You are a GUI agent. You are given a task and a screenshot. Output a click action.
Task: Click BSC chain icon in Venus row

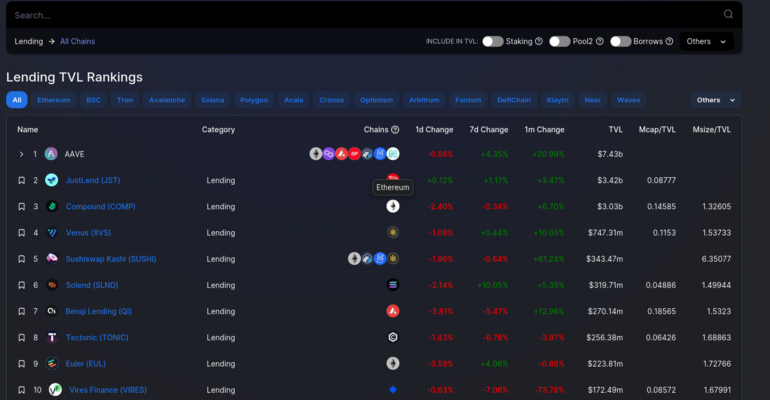393,232
